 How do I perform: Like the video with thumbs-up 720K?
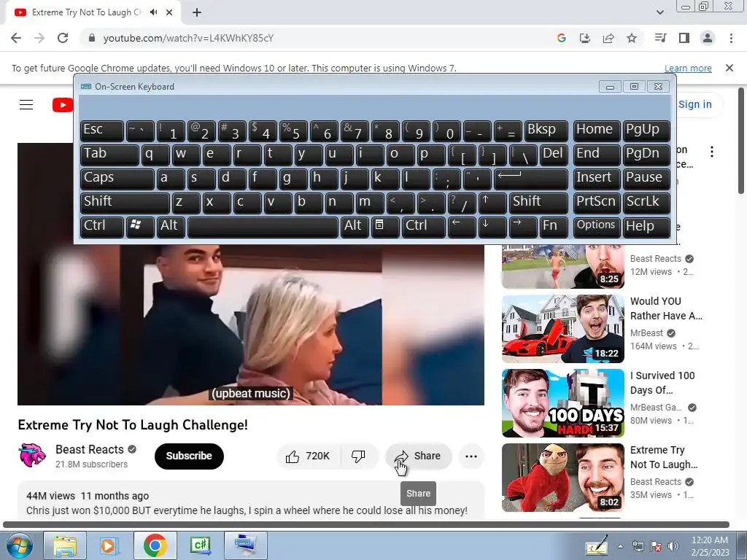coord(309,456)
